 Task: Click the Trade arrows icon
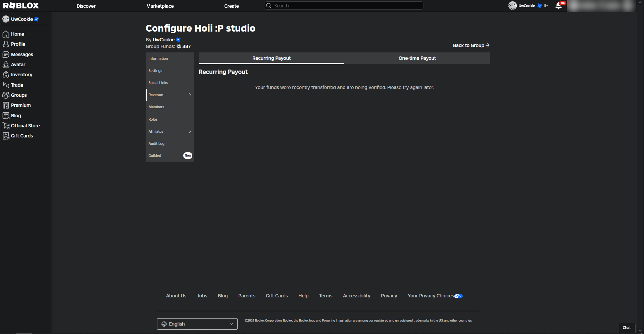[x=6, y=85]
